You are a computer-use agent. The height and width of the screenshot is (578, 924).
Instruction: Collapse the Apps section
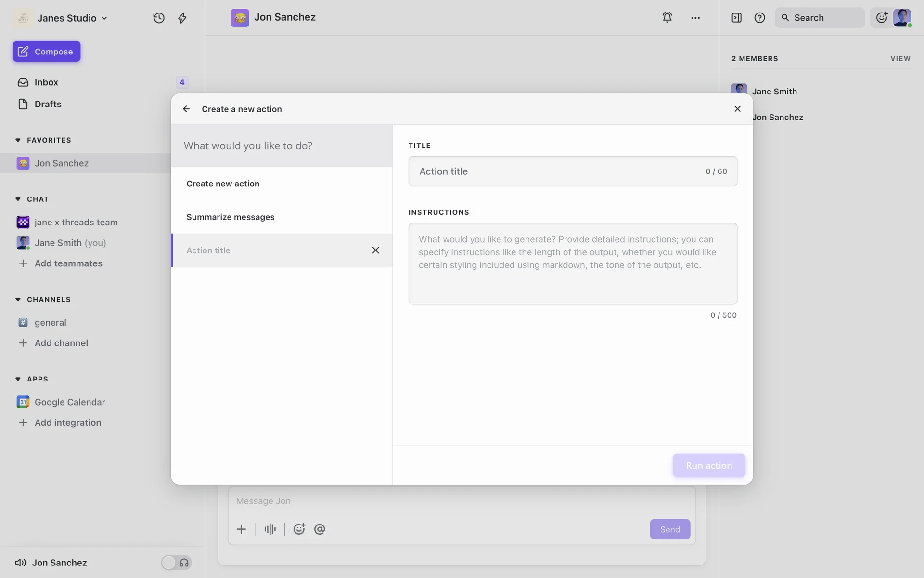(x=18, y=379)
